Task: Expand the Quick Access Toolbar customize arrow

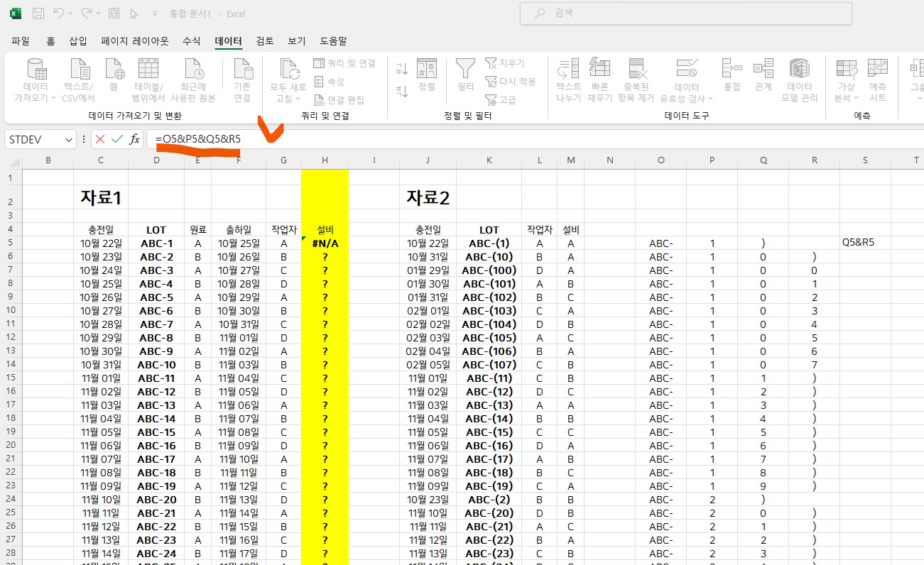Action: coord(155,13)
